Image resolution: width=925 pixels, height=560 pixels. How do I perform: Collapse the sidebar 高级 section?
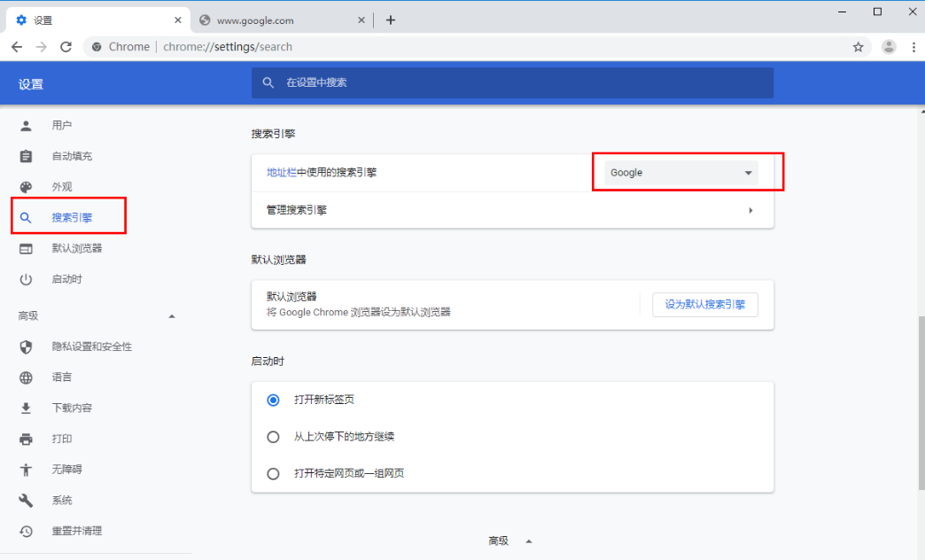click(172, 316)
